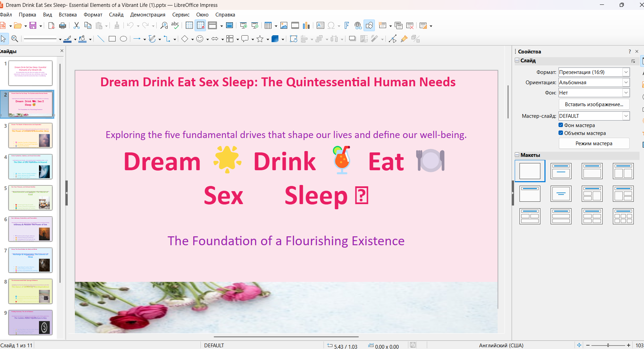Image resolution: width=644 pixels, height=349 pixels.
Task: Delete slide icon in toolbar
Action: click(x=410, y=26)
